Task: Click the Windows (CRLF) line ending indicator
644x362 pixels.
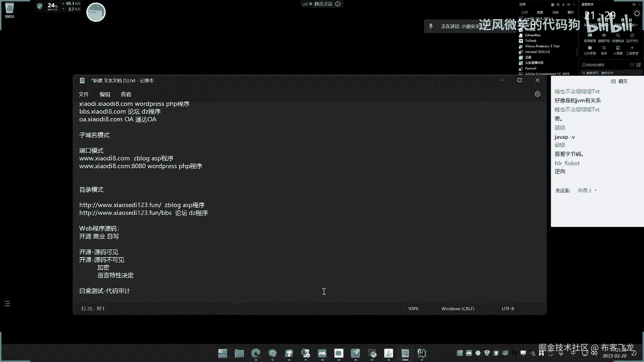Action: pyautogui.click(x=458, y=309)
